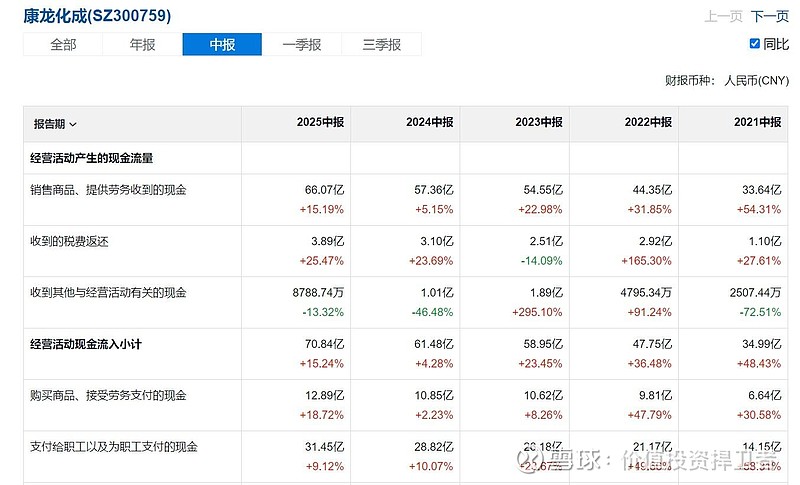
Task: Click the 31.45亿 value
Action: (x=324, y=447)
